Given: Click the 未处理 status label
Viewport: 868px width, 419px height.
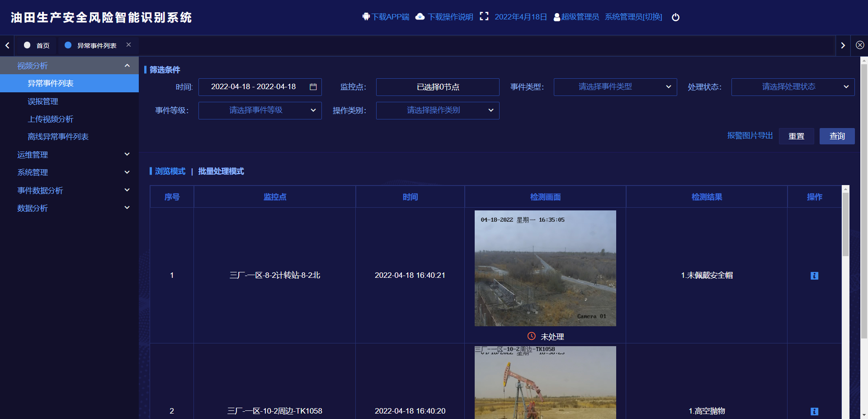Looking at the screenshot, I should (552, 337).
